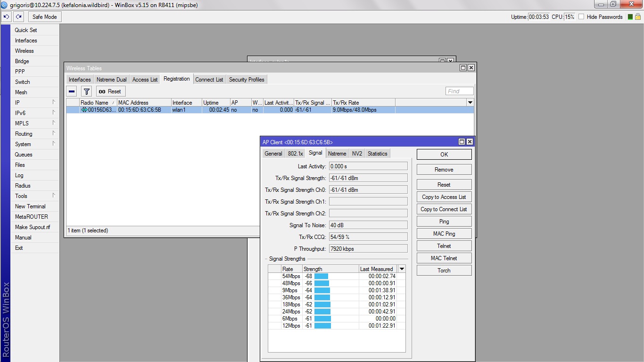Click the wireless client icon in table row
This screenshot has width=644, height=362.
point(84,110)
